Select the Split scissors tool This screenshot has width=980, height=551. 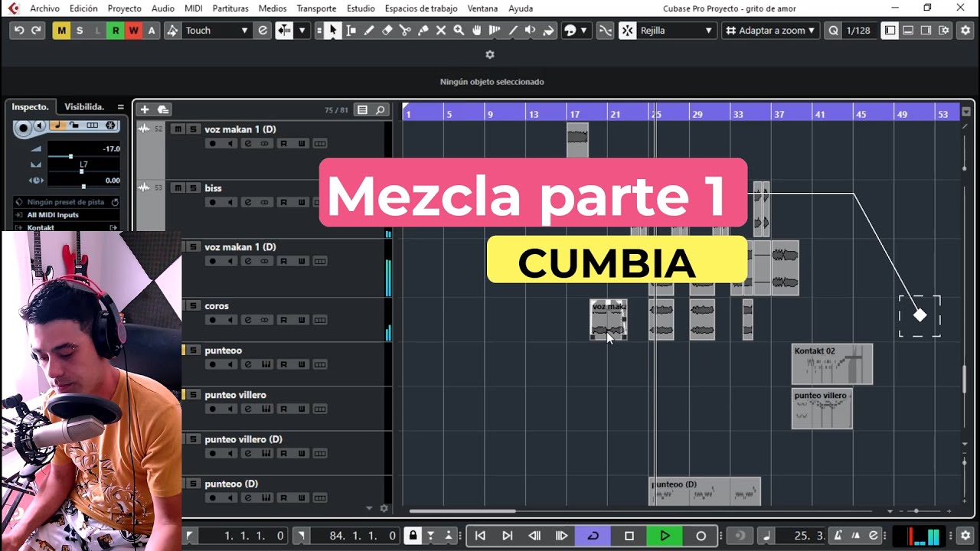point(405,31)
